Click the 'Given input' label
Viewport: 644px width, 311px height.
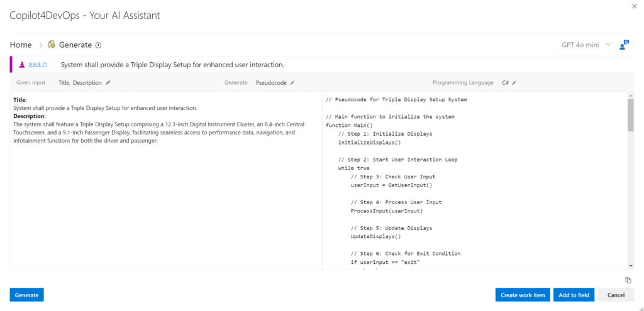[x=31, y=83]
